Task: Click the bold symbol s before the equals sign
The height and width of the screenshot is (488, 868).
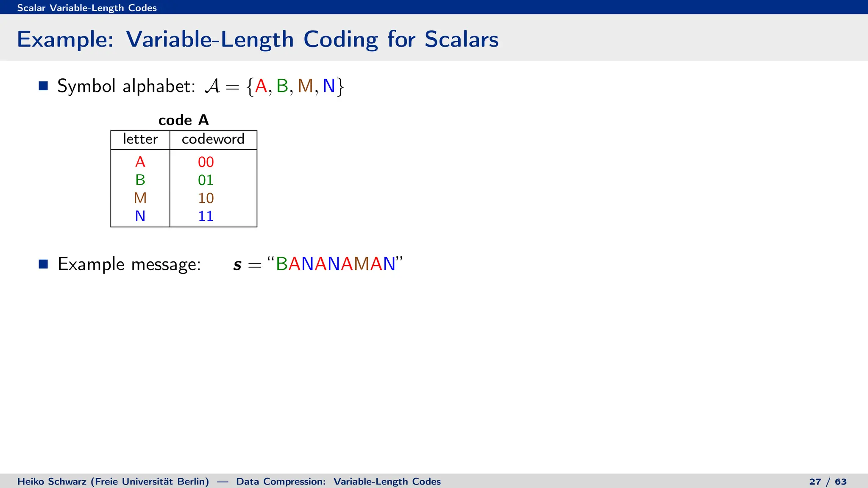Action: tap(237, 265)
